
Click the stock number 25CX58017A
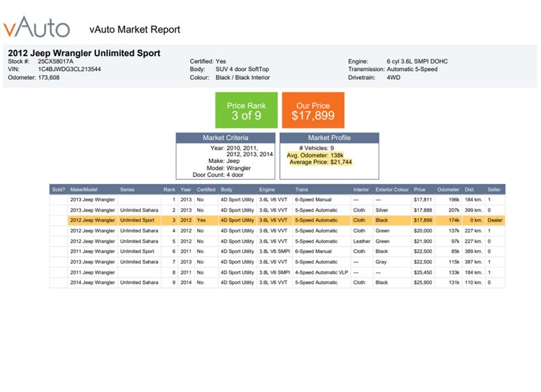(x=55, y=62)
